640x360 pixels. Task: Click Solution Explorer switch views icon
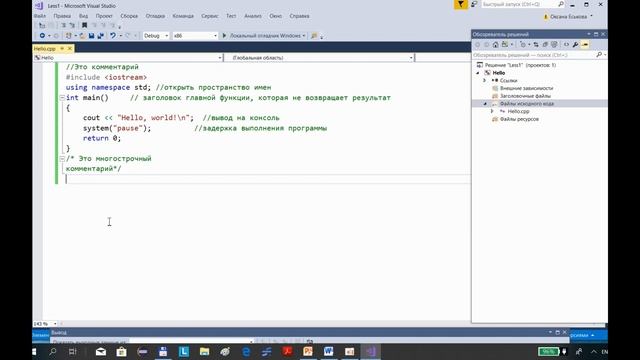(x=505, y=44)
